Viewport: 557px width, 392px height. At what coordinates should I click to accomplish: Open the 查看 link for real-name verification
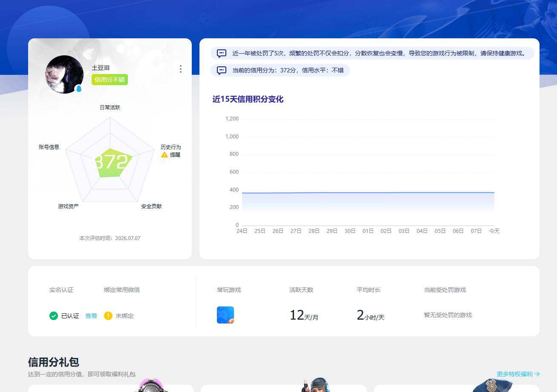(91, 316)
